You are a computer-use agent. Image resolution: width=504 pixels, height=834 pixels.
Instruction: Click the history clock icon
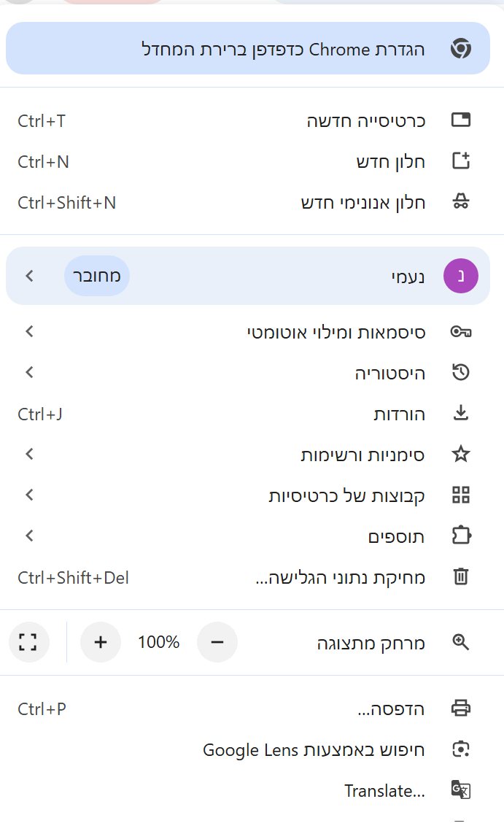click(461, 373)
